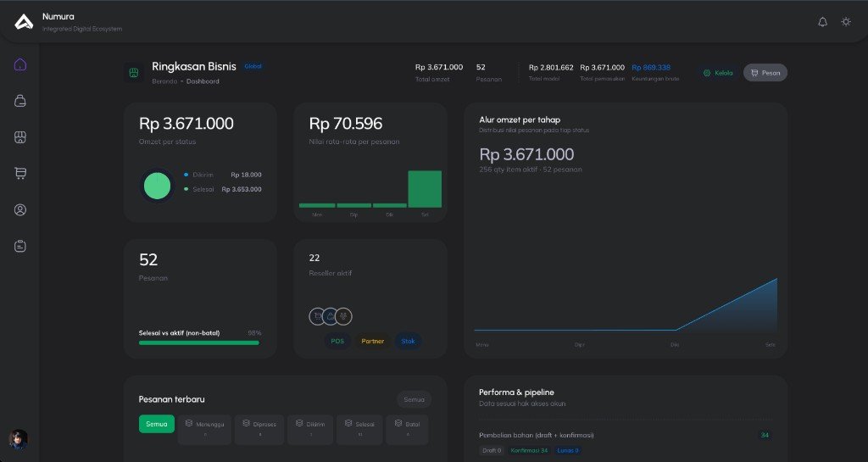Click the third reseller avatar circle
The height and width of the screenshot is (462, 868).
(344, 316)
